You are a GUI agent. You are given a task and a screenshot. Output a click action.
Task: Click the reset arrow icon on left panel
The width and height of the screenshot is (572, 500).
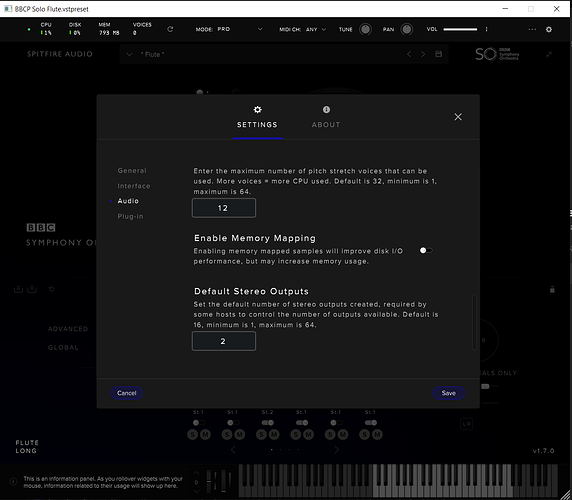coord(51,289)
